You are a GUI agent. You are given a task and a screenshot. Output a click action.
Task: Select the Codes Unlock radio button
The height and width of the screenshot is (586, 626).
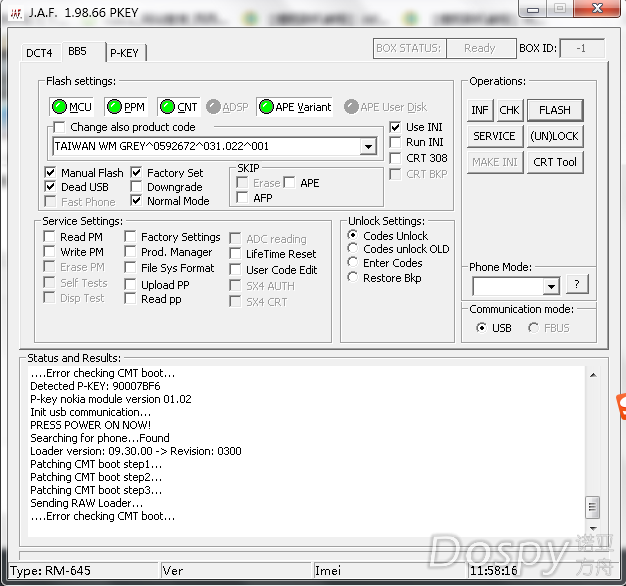click(x=353, y=235)
